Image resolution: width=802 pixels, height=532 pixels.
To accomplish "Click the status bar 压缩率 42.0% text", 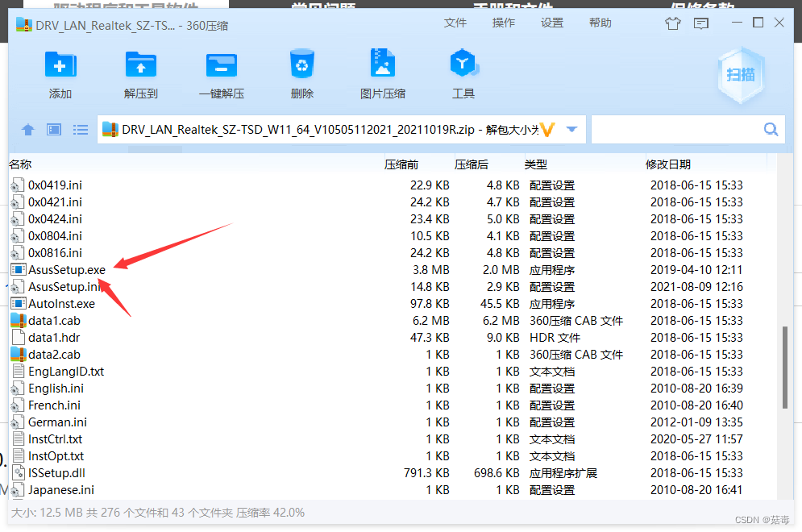I will click(270, 513).
